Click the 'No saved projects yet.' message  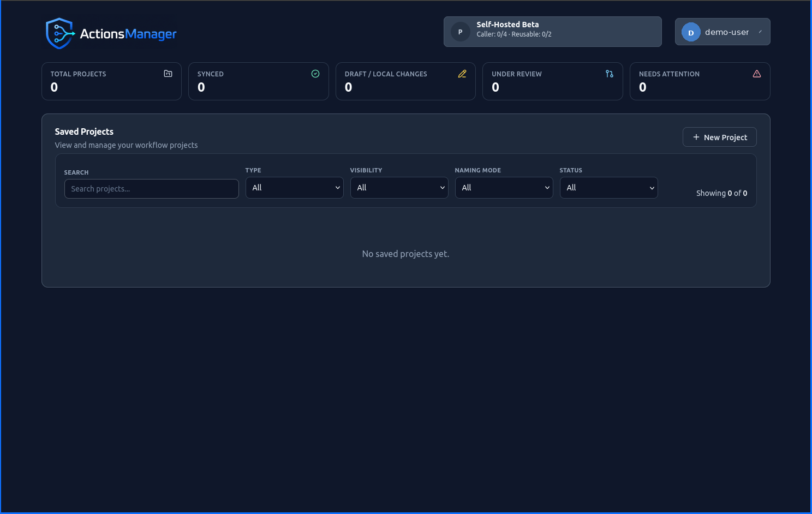pos(405,254)
